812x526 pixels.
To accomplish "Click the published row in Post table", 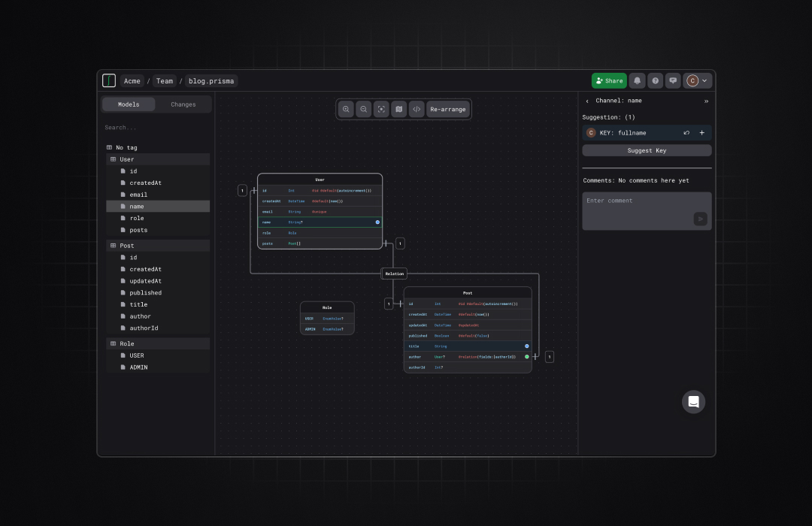I will 468,336.
